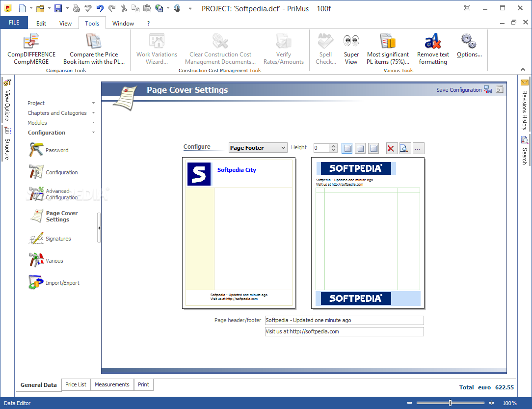The image size is (532, 409).
Task: Start the Spell Check tool
Action: [326, 49]
